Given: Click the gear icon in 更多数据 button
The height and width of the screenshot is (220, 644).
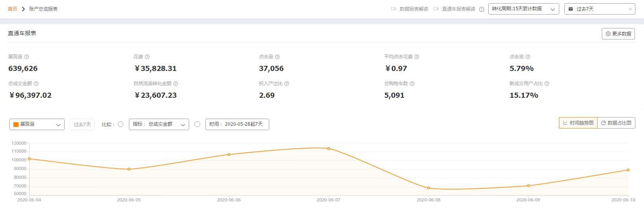Looking at the screenshot, I should click(608, 34).
